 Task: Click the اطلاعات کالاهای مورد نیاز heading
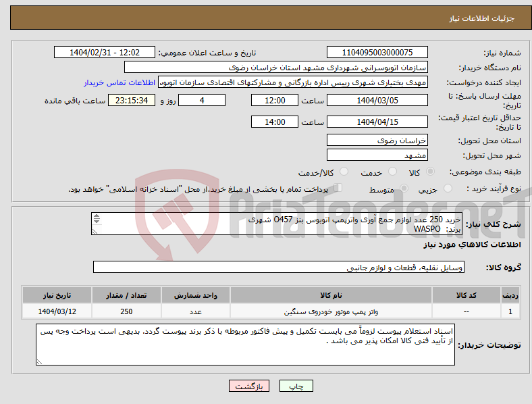coord(472,245)
